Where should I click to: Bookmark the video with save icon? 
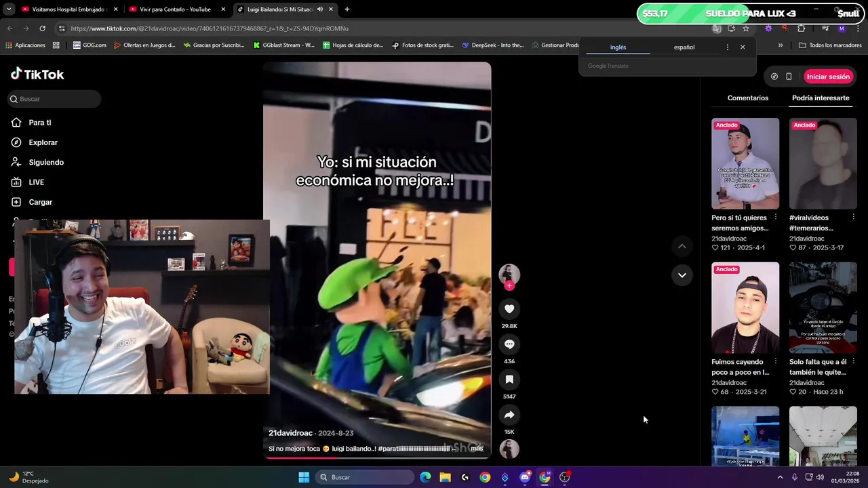(x=509, y=380)
